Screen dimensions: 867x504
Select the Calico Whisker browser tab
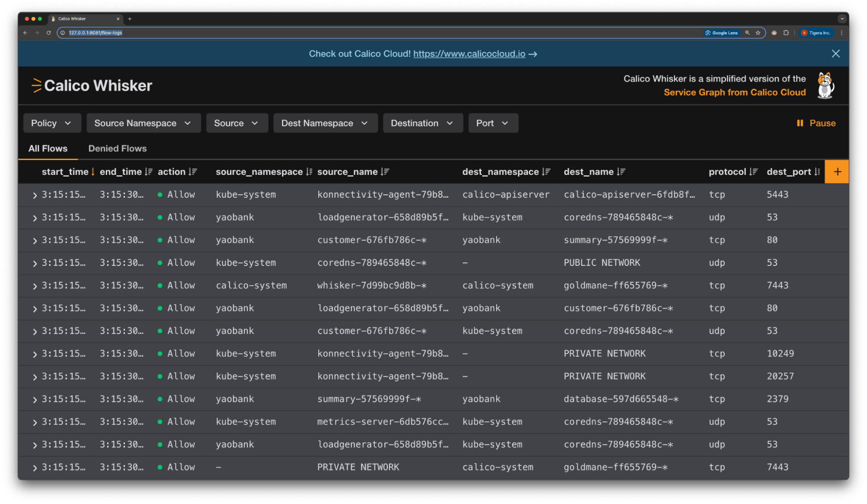coord(85,19)
